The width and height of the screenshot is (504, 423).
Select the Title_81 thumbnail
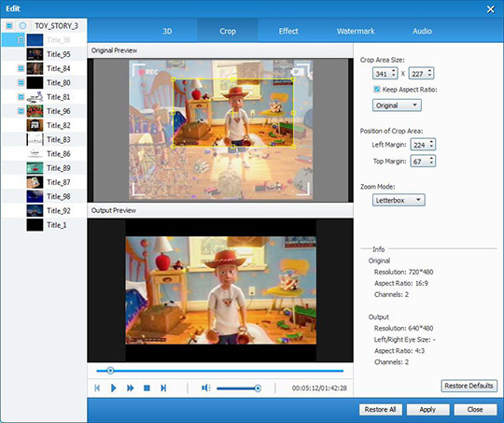pyautogui.click(x=35, y=97)
